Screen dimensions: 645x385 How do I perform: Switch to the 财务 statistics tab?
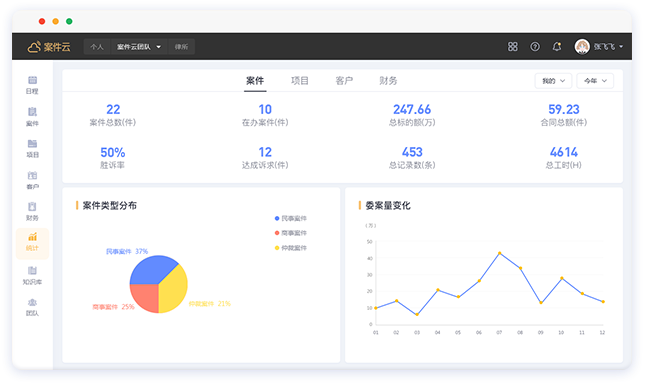coord(388,81)
